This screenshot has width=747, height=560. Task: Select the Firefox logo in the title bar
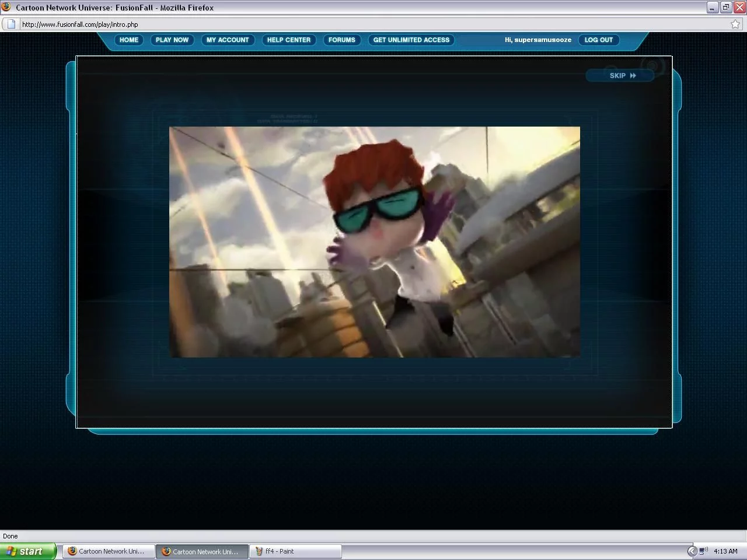(7, 7)
